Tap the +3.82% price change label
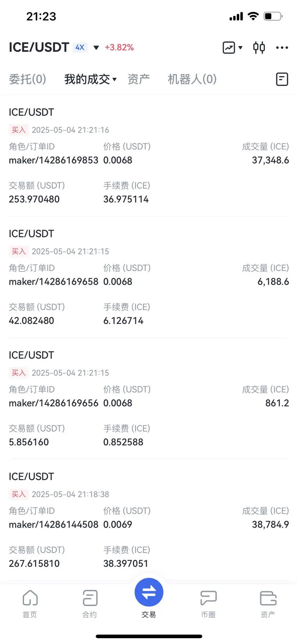Viewport: 298px width, 644px height. (119, 47)
